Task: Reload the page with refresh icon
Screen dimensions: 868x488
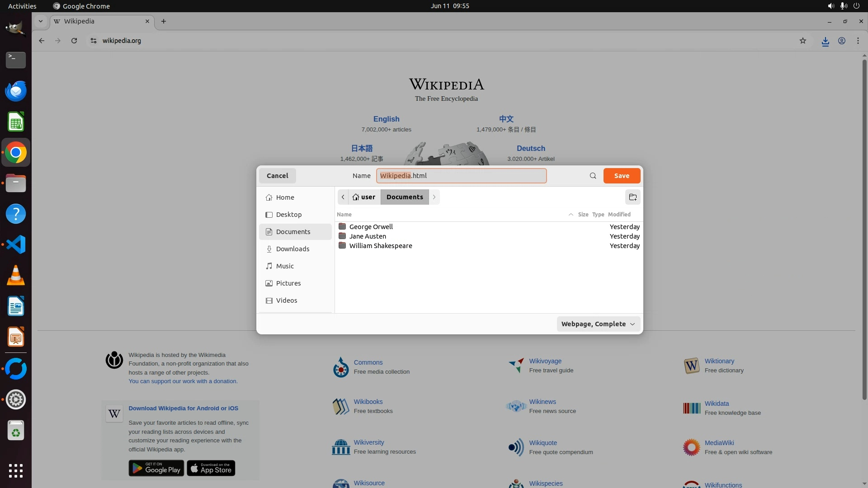Action: coord(74,41)
